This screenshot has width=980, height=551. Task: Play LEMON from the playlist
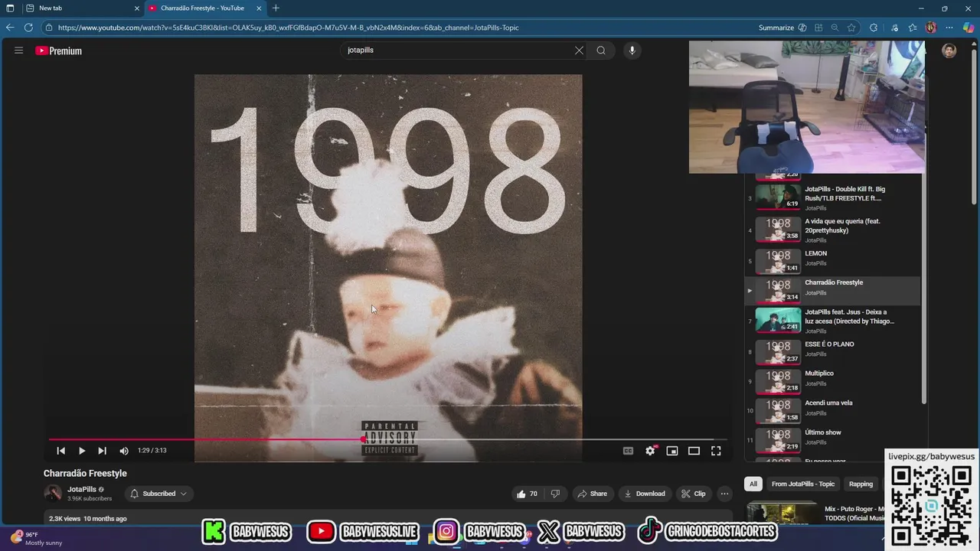click(832, 261)
